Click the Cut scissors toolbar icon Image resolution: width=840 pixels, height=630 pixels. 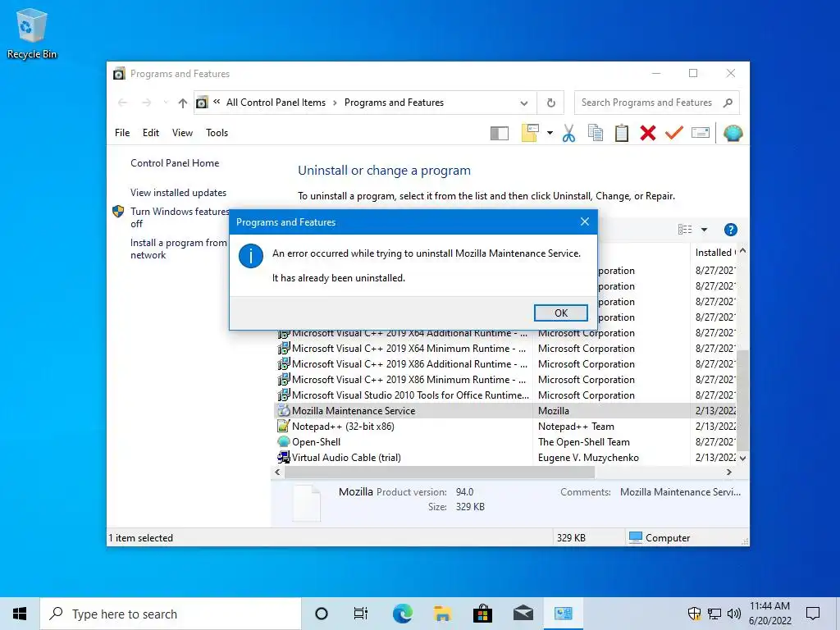pyautogui.click(x=568, y=133)
